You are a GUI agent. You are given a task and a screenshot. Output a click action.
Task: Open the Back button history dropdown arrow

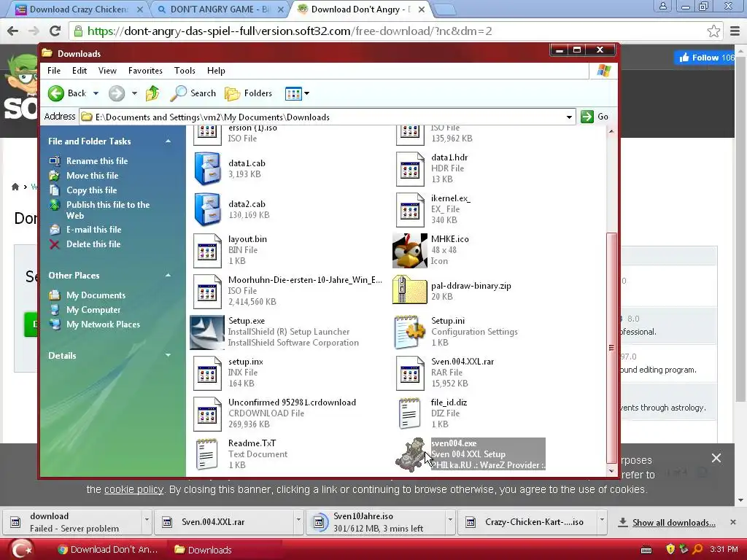pos(96,93)
